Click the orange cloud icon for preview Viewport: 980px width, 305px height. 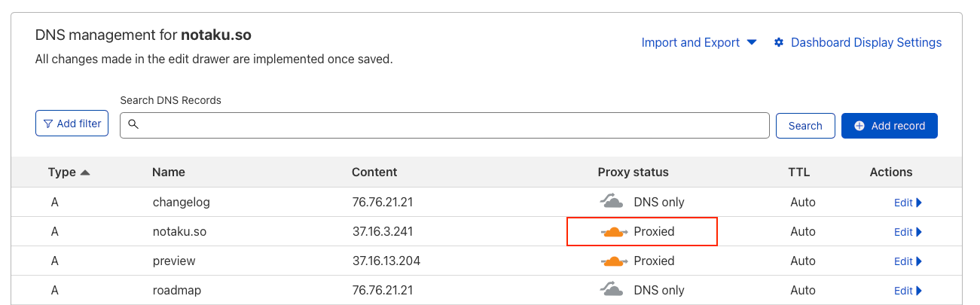pos(615,261)
